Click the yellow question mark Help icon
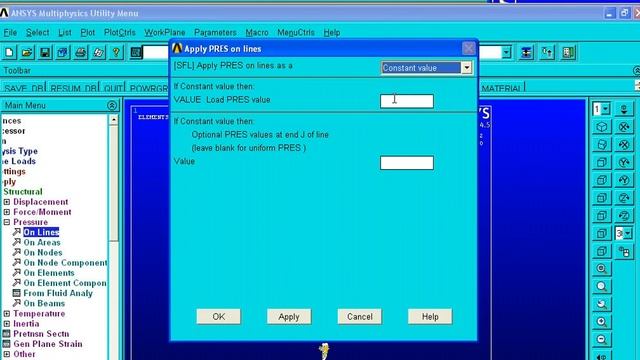This screenshot has height=360, width=640. 116,53
